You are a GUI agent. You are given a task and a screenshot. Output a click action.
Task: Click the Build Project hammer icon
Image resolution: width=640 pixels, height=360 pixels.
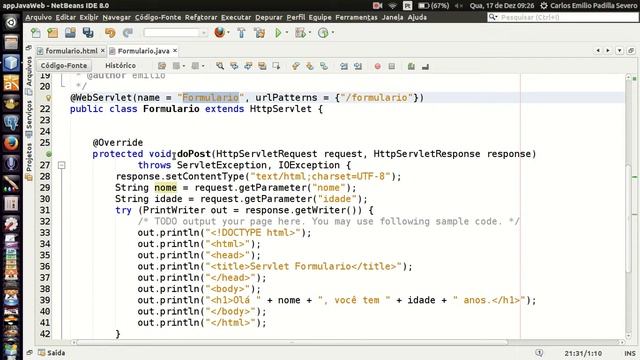point(241,33)
